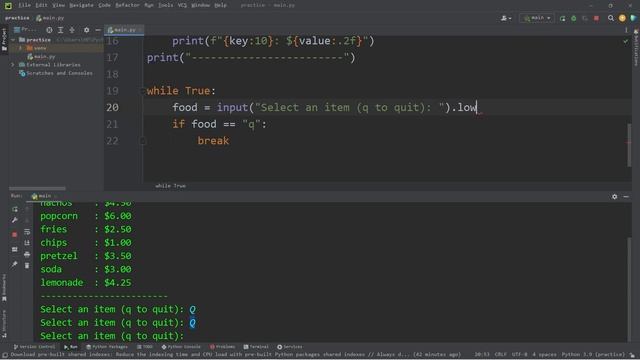Click the green inspection checkmark in editor
The width and height of the screenshot is (640, 360).
tap(626, 41)
